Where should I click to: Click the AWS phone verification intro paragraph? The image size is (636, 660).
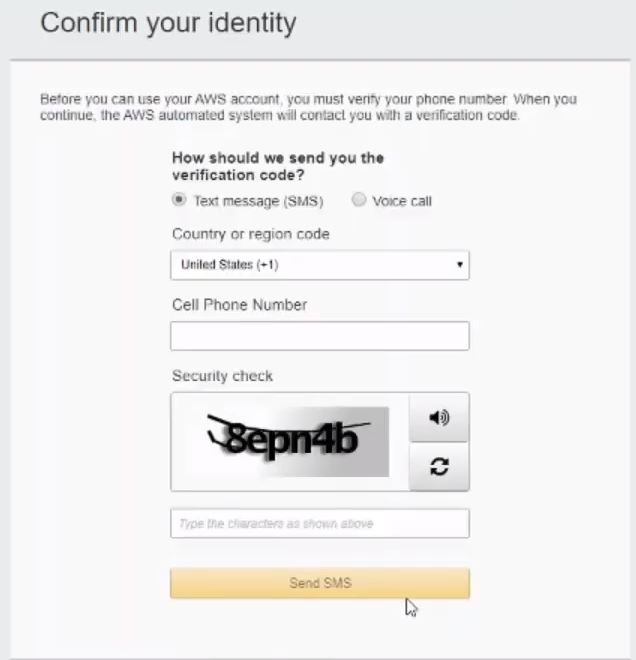coord(308,108)
